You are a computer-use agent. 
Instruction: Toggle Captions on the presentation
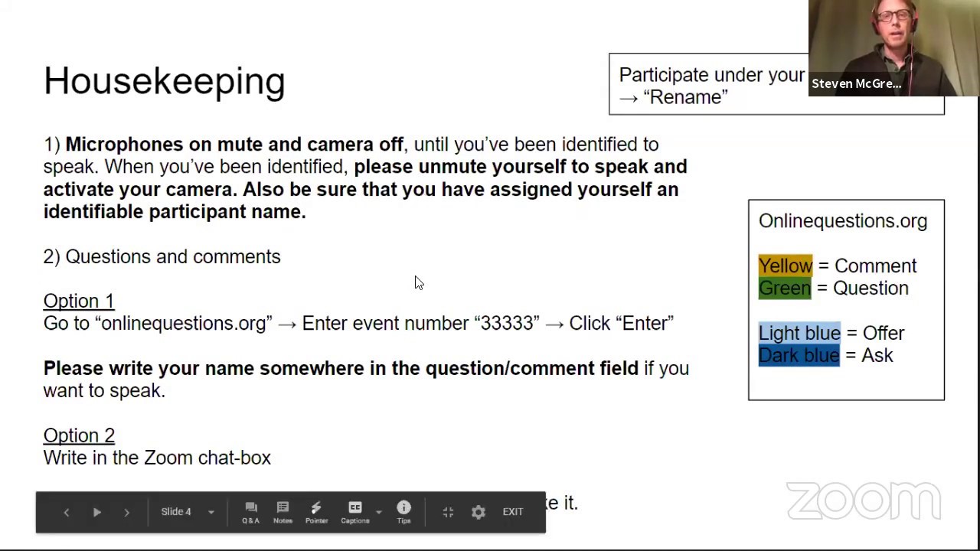[354, 513]
